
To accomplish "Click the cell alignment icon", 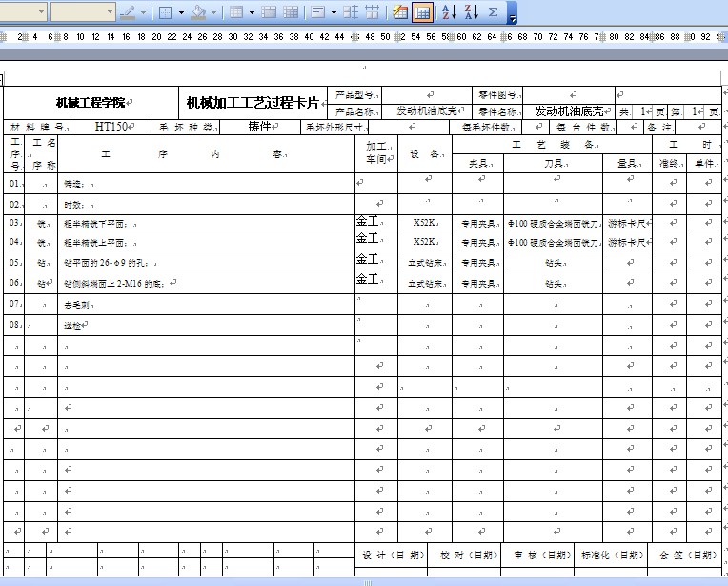I will 318,12.
